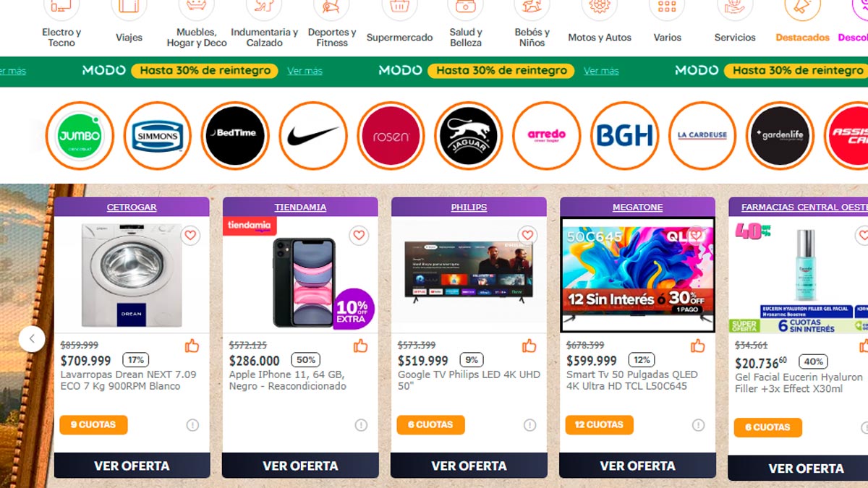Click VER OFERTA for Drean Lavarropas
The image size is (868, 488).
[x=132, y=466]
